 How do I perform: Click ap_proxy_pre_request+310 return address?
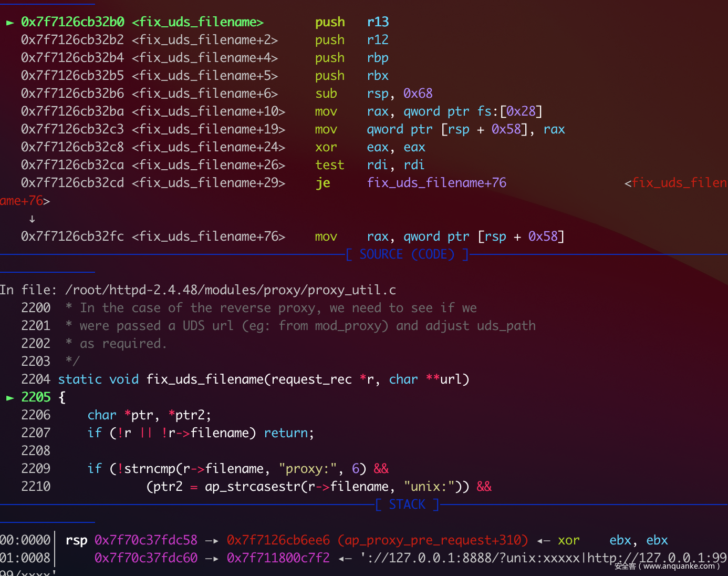click(433, 540)
